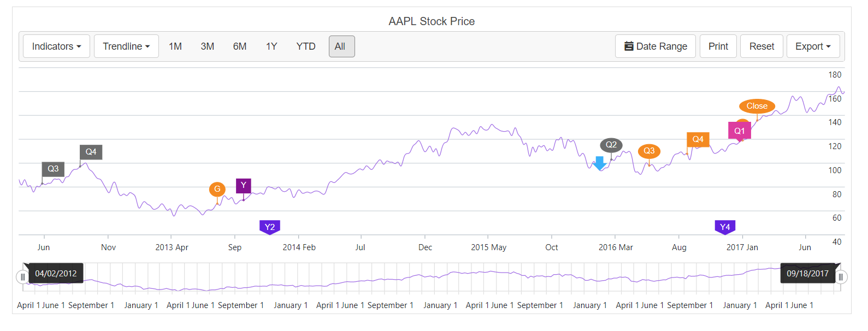
Task: Click the 180 price axis value
Action: (x=835, y=75)
